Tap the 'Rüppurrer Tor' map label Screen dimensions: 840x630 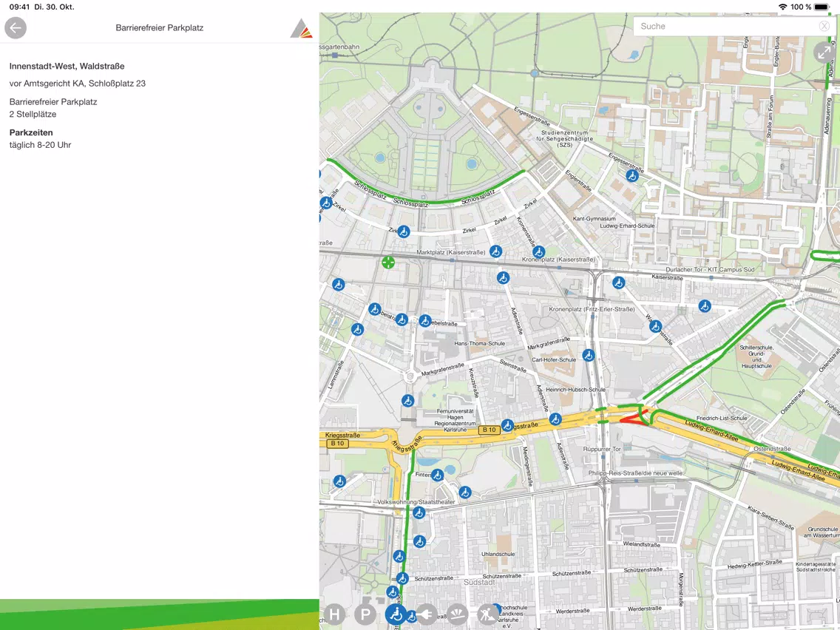pos(602,449)
